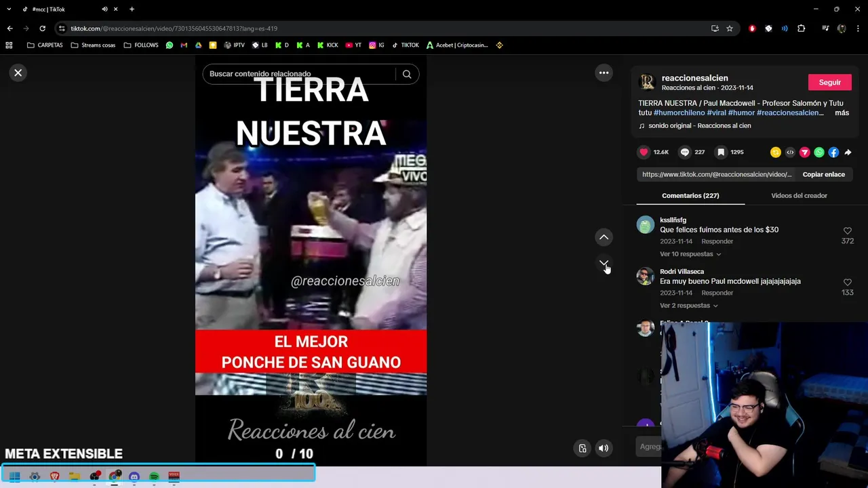Open the #reaccionesalcien hashtag link
The width and height of the screenshot is (868, 488).
click(x=790, y=113)
